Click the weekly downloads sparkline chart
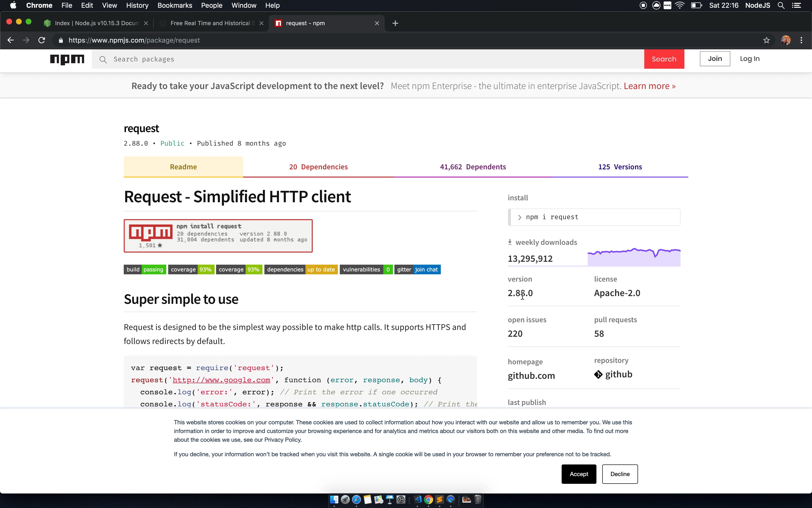 pyautogui.click(x=634, y=257)
